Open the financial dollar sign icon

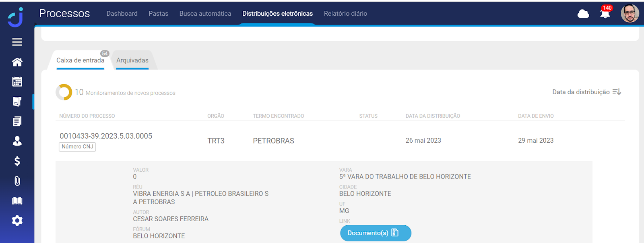click(x=17, y=161)
